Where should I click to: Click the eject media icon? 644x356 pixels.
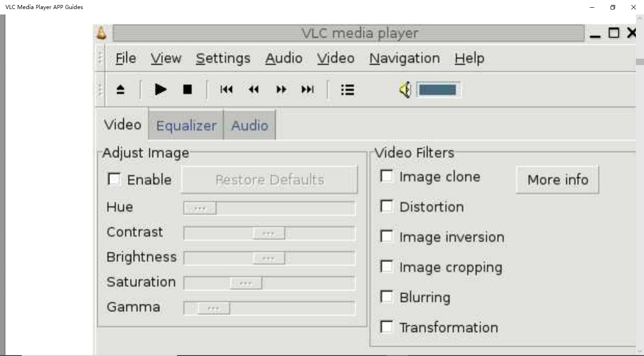click(120, 90)
